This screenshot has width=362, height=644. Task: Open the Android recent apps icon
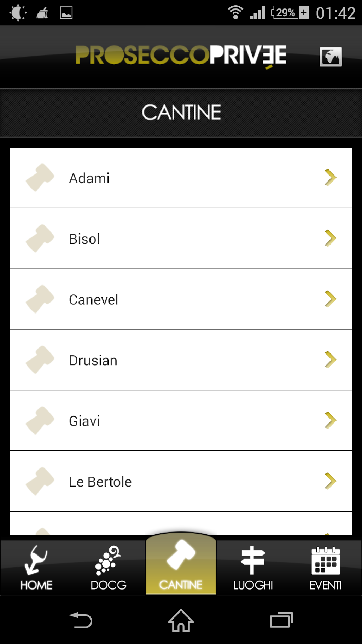tap(281, 620)
